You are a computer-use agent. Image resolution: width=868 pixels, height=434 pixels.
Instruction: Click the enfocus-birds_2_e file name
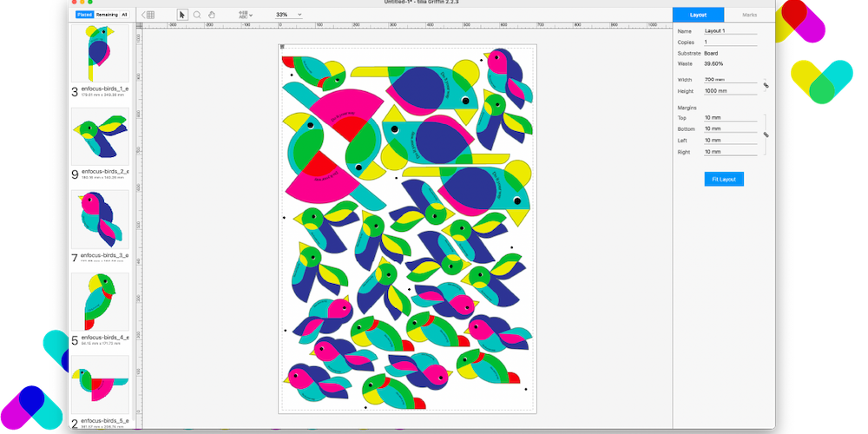(x=105, y=172)
